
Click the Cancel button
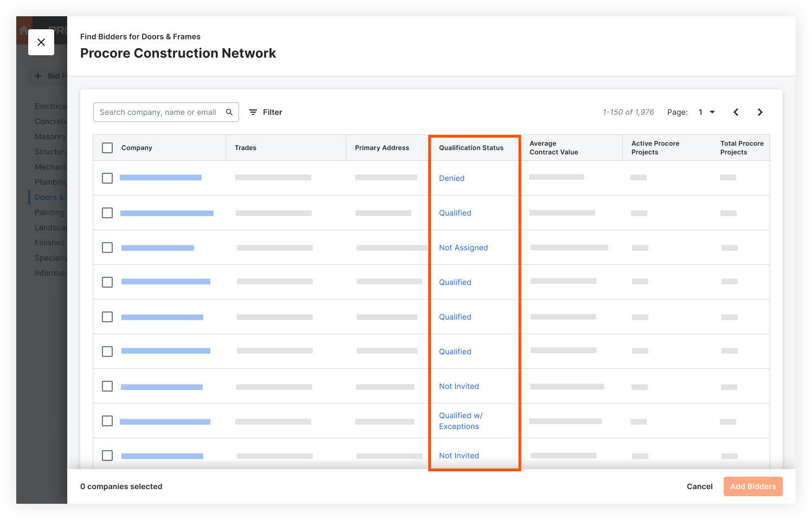click(700, 486)
